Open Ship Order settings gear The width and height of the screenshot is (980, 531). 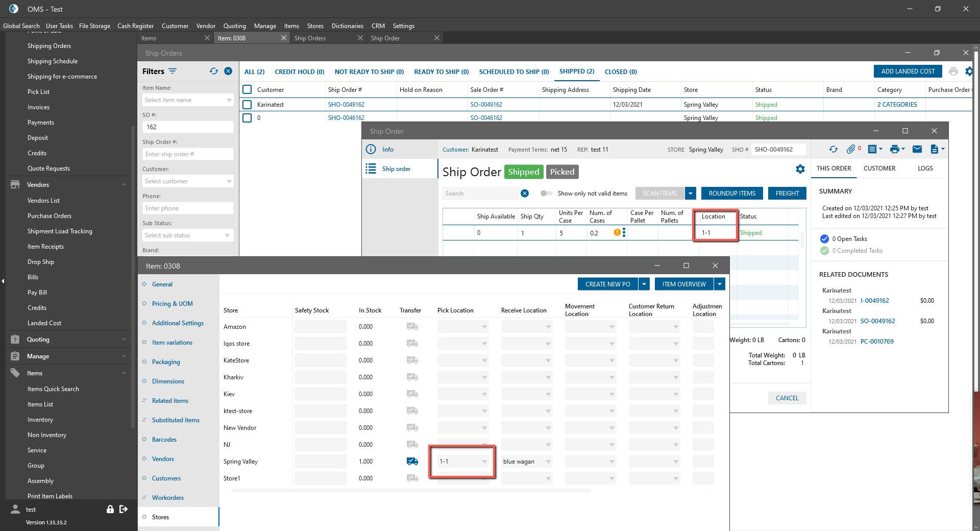[800, 169]
